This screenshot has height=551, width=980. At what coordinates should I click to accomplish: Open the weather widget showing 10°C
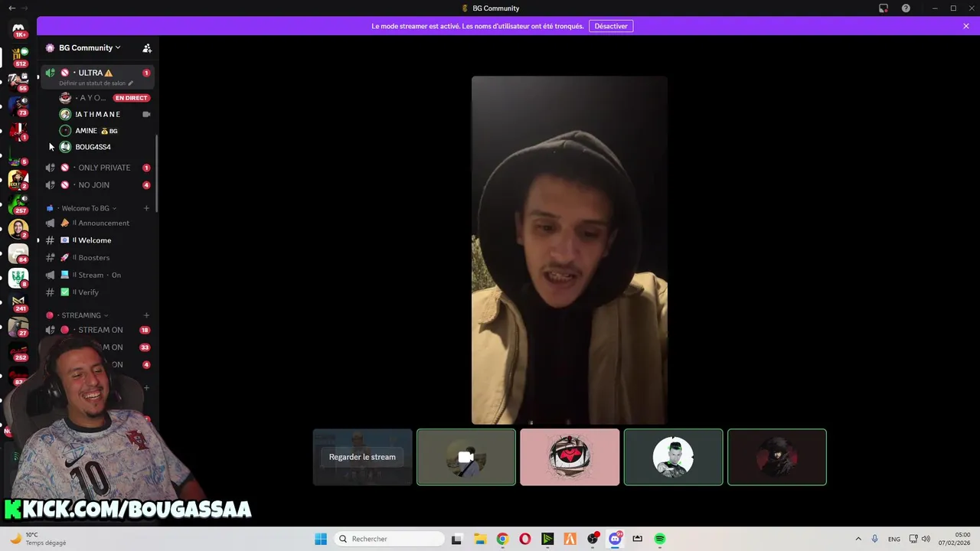38,539
